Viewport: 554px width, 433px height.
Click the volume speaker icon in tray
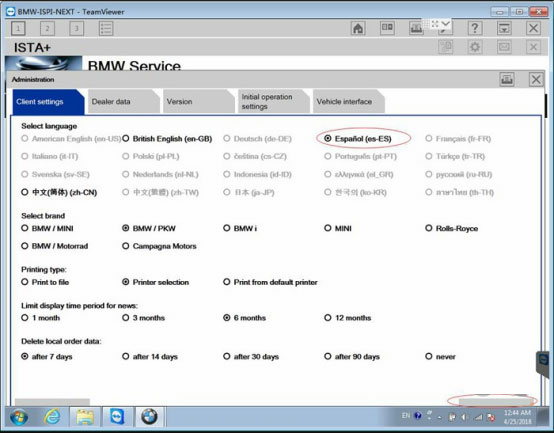pyautogui.click(x=464, y=417)
